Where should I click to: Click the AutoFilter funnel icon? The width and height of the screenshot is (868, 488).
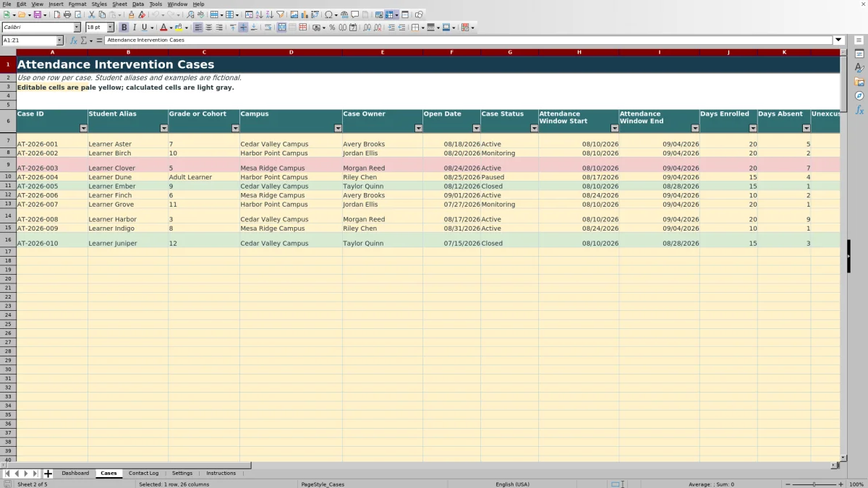tap(281, 14)
